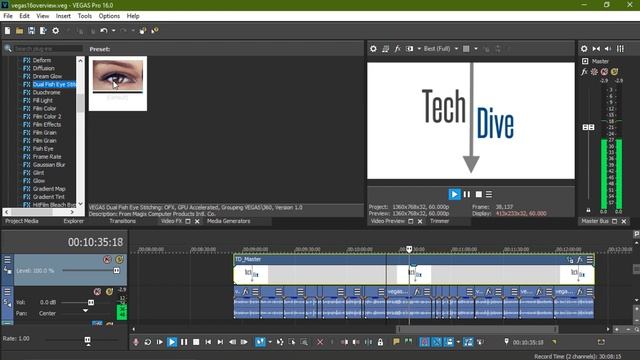640x360 pixels.
Task: Open Master FX icon under Master label
Action: pyautogui.click(x=584, y=72)
